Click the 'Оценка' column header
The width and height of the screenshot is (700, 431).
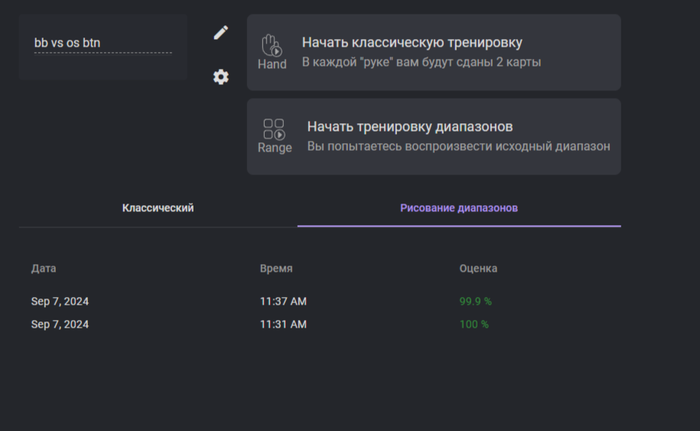click(x=478, y=269)
